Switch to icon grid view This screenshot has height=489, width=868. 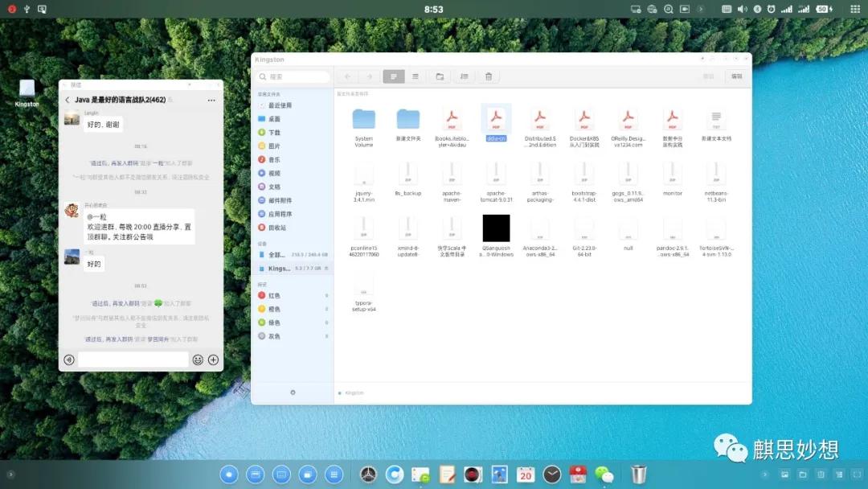[x=393, y=76]
